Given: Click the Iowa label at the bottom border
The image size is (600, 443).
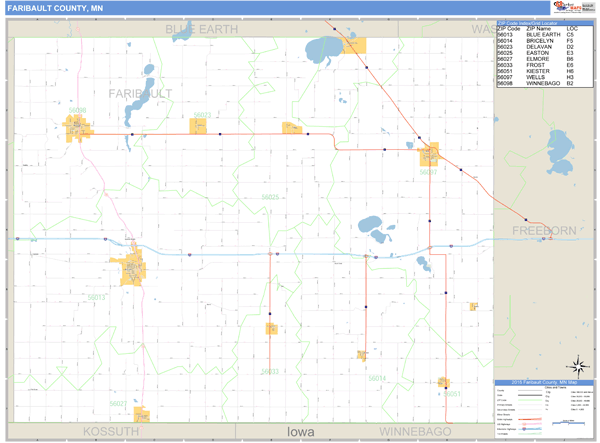Looking at the screenshot, I should pos(300,432).
